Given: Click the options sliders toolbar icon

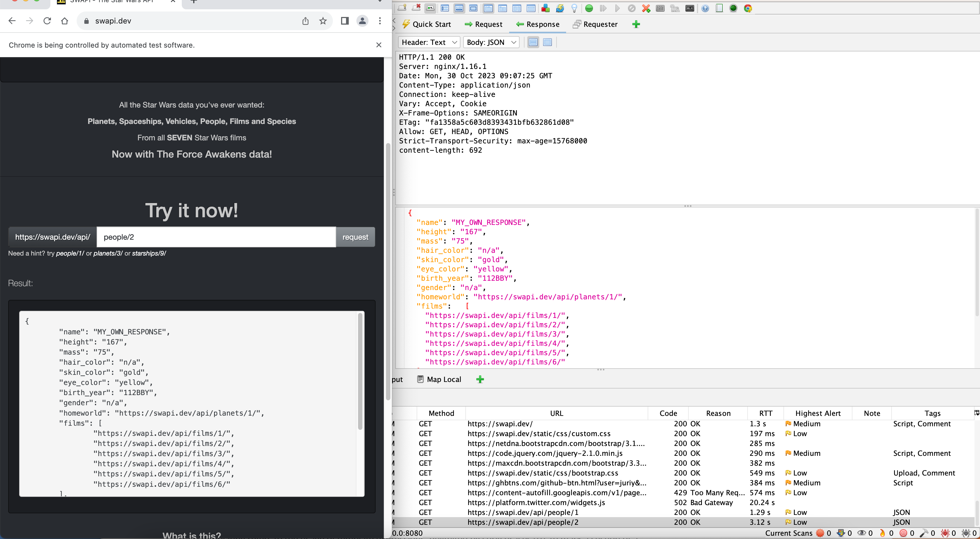Looking at the screenshot, I should tap(660, 8).
